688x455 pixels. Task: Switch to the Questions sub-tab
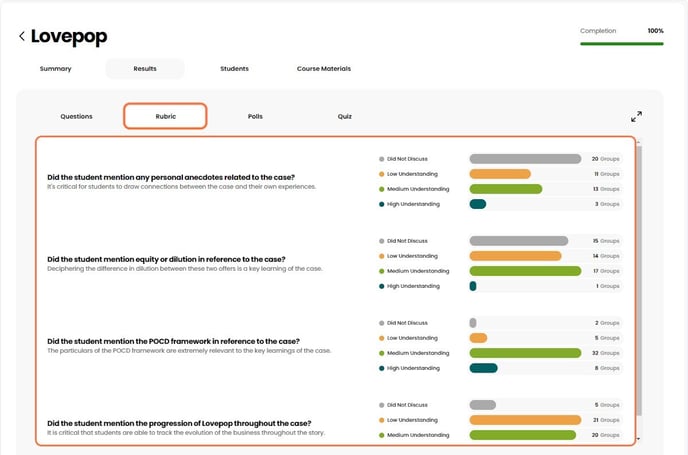coord(76,116)
